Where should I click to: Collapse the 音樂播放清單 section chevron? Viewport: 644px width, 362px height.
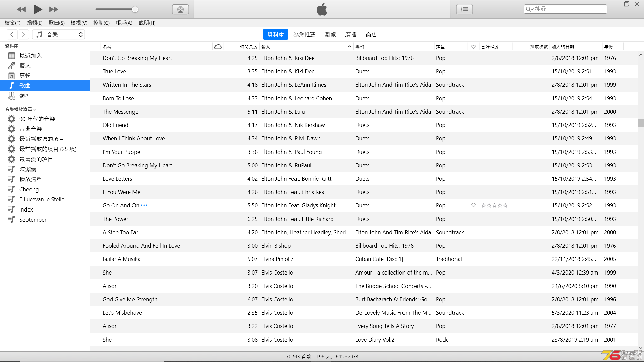coord(35,110)
